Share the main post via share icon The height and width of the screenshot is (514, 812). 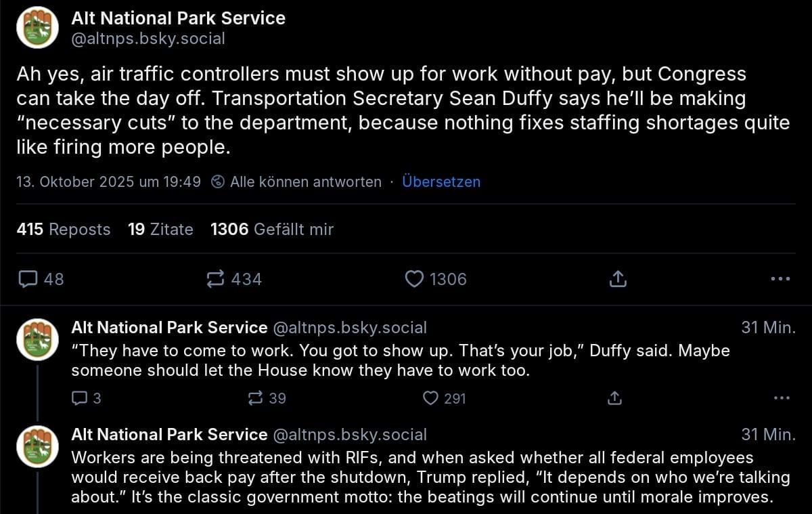tap(618, 278)
